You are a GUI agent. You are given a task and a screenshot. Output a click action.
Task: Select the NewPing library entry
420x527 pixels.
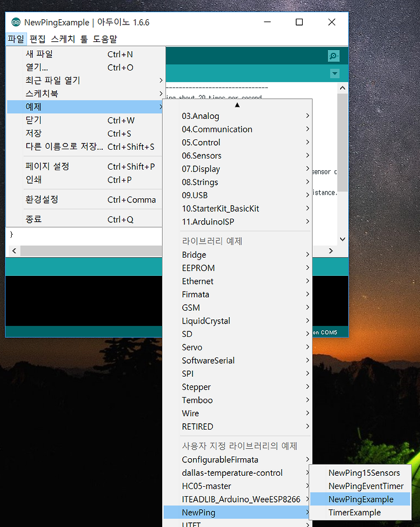pos(237,512)
